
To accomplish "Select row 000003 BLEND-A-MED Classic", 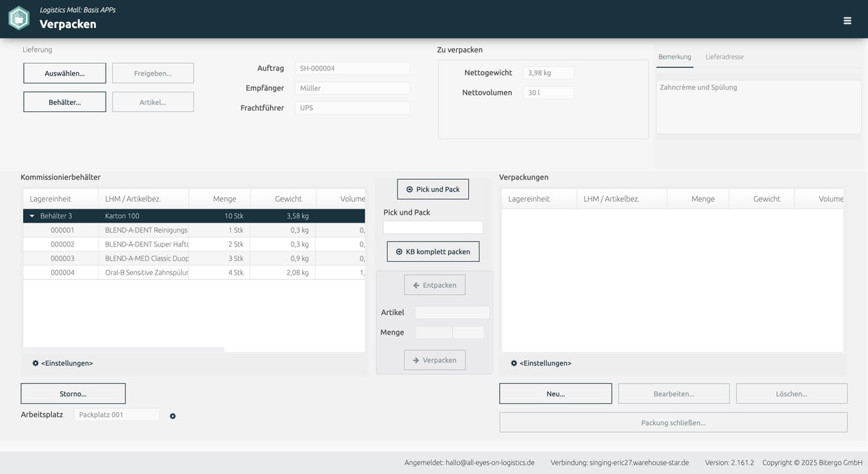I will tap(194, 258).
